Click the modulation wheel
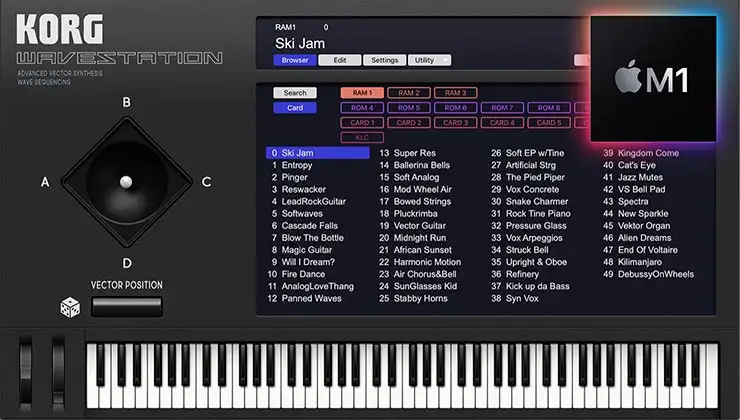Screen dimensions: 740x420 (58, 373)
